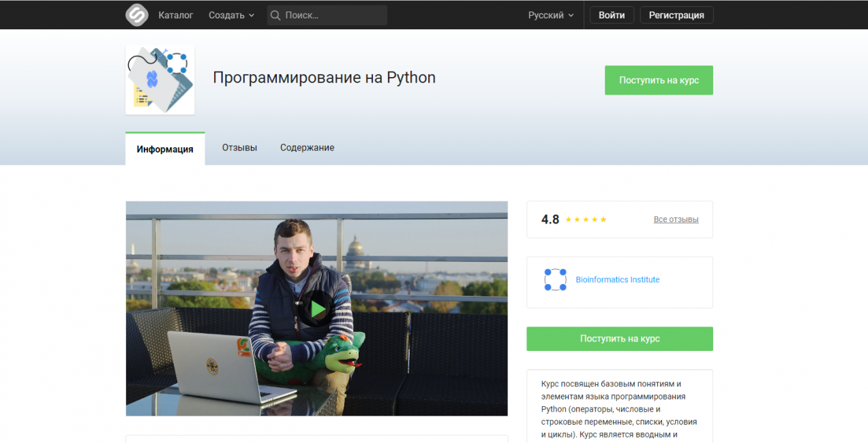Click sidebar Поступить на курс button
Viewport: 868px width, 443px height.
coord(620,339)
